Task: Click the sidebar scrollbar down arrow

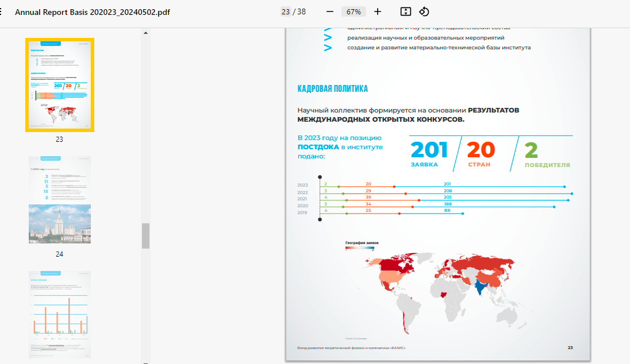Action: click(x=145, y=360)
